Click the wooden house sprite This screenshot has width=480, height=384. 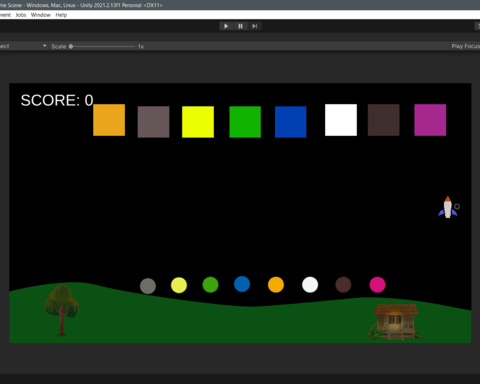tap(395, 322)
